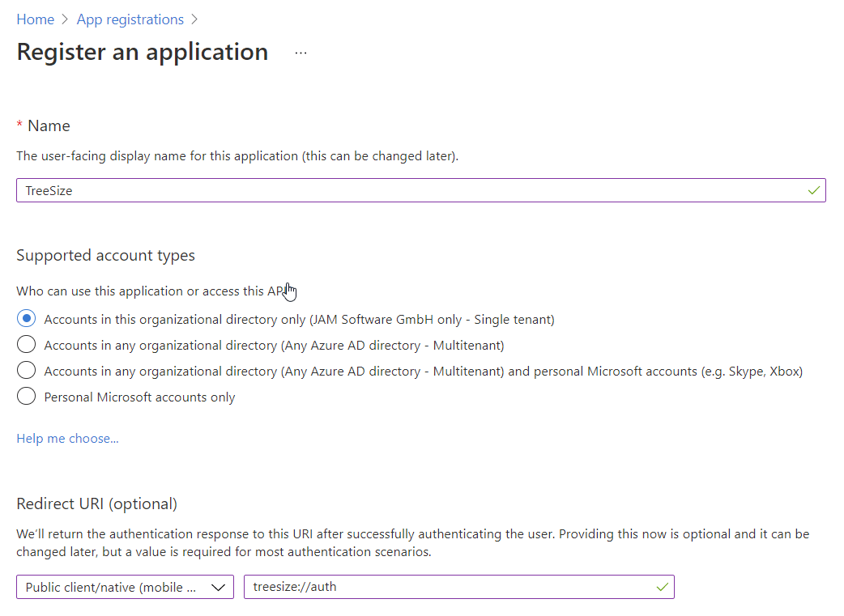844x616 pixels.
Task: Click the breadcrumb chevron after Home
Action: (62, 19)
